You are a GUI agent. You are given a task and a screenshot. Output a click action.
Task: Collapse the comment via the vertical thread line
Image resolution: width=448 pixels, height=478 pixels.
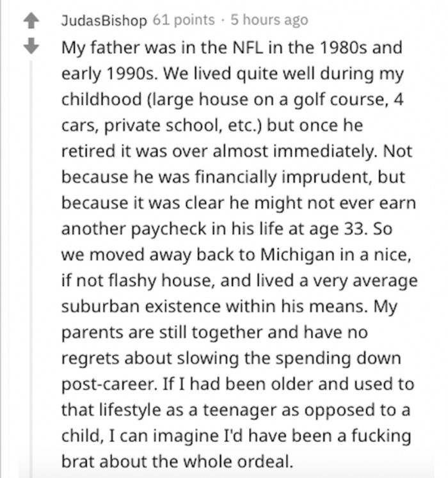(31, 268)
